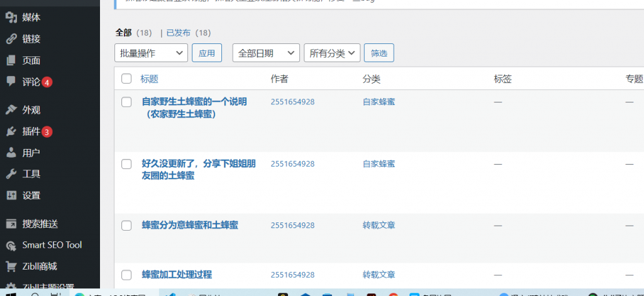Expand the 批量操作 bulk actions dropdown
Viewport: 644px width, 296px height.
coord(151,53)
